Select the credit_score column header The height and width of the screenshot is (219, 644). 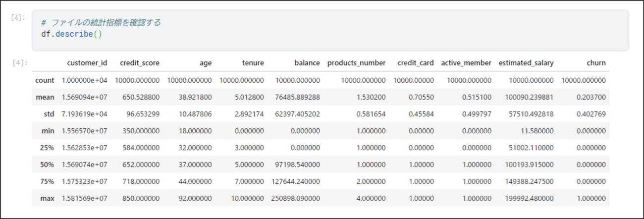tap(140, 63)
